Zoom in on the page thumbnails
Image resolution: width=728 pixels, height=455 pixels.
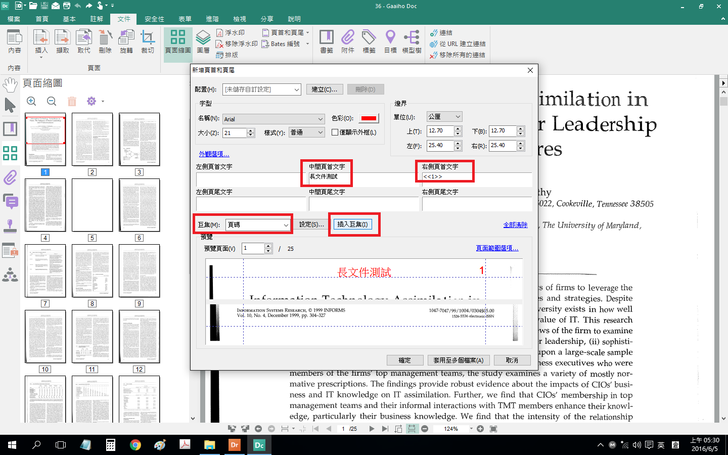pos(31,101)
